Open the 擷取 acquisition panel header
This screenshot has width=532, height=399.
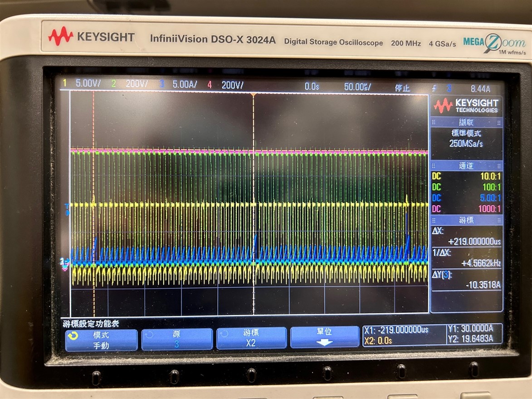click(466, 122)
